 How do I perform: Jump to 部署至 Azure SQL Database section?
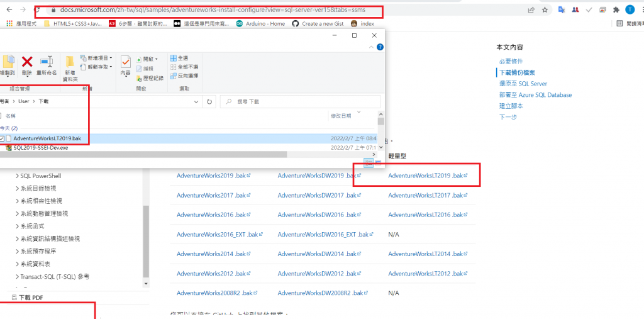point(535,94)
